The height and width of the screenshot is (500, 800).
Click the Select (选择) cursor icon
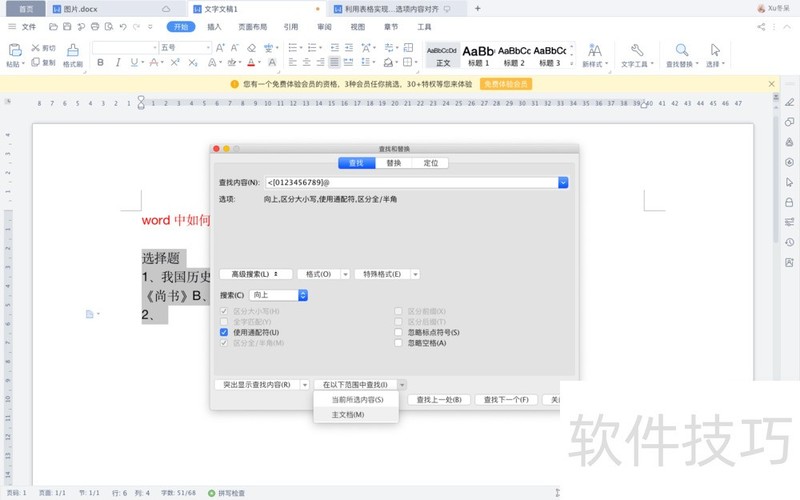coord(715,50)
